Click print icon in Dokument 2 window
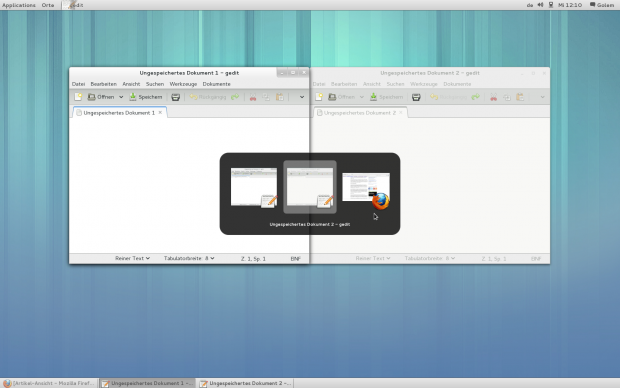 click(x=416, y=97)
